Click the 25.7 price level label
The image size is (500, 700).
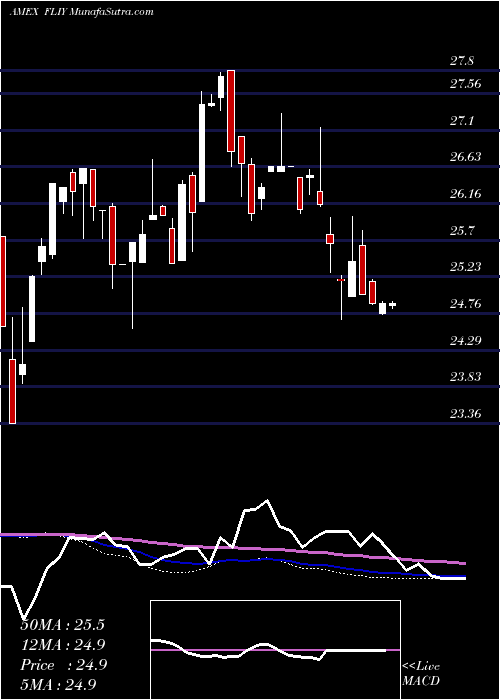[x=462, y=230]
